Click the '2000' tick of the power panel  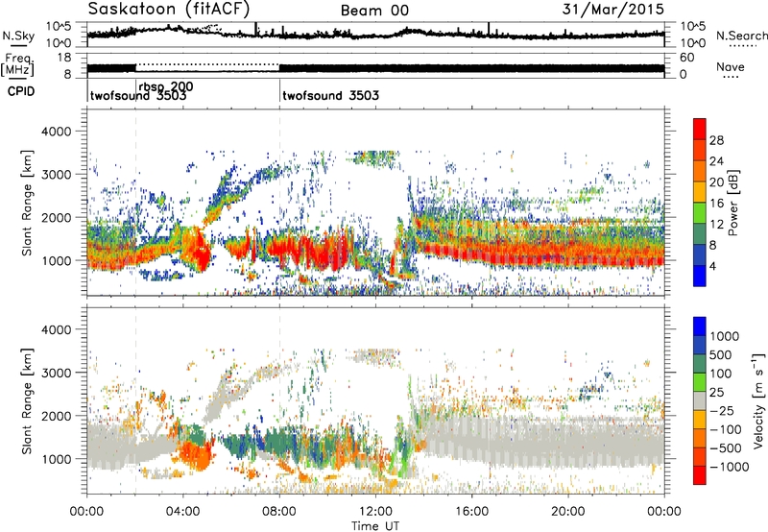pos(56,217)
